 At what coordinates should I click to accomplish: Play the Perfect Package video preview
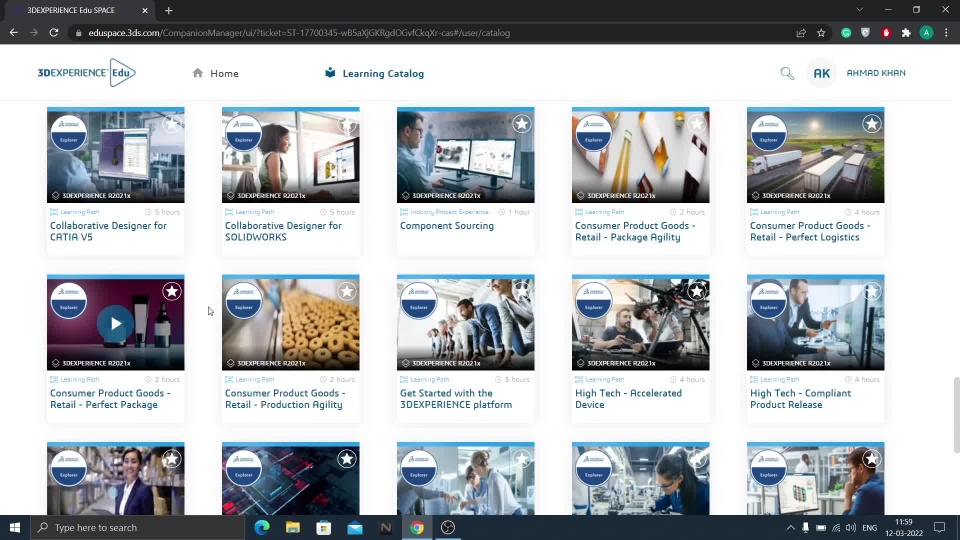[x=116, y=323]
